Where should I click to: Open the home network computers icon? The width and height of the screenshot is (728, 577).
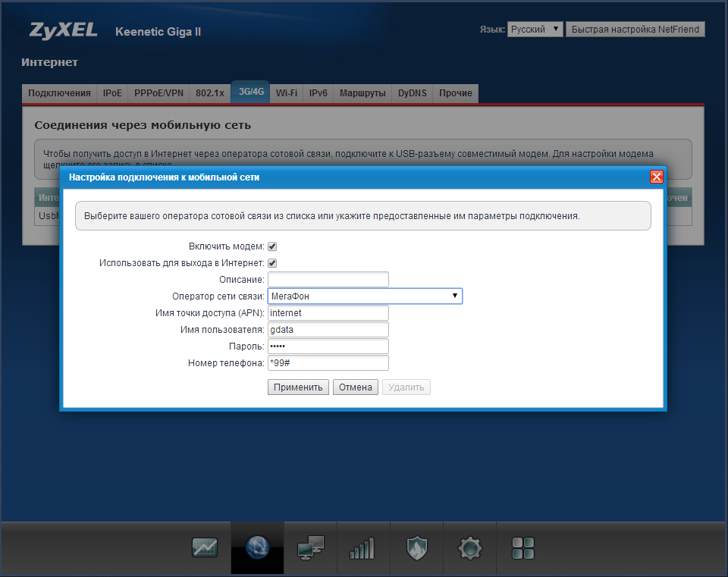coord(311,547)
